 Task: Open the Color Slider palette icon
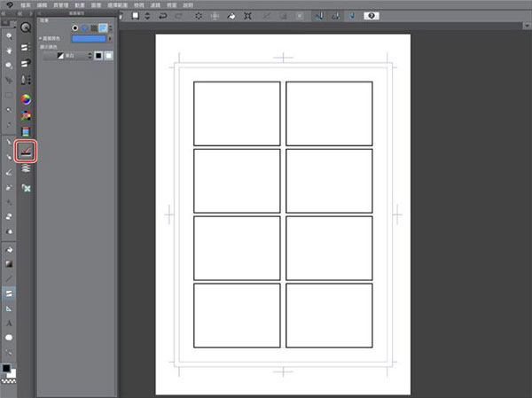point(26,132)
